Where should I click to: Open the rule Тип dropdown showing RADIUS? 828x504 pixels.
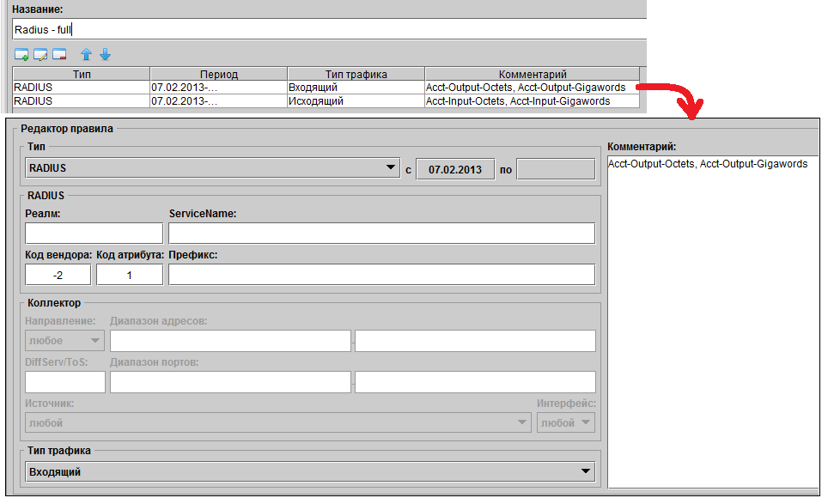tap(213, 167)
